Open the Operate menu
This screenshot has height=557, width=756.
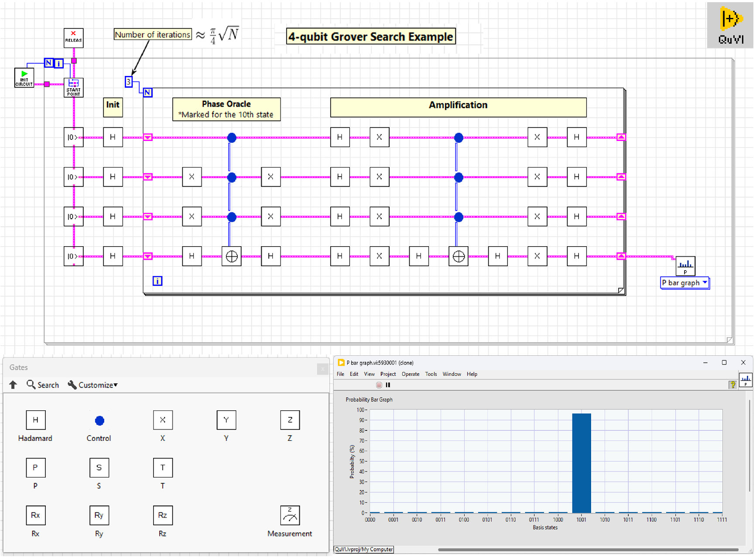[x=410, y=374]
